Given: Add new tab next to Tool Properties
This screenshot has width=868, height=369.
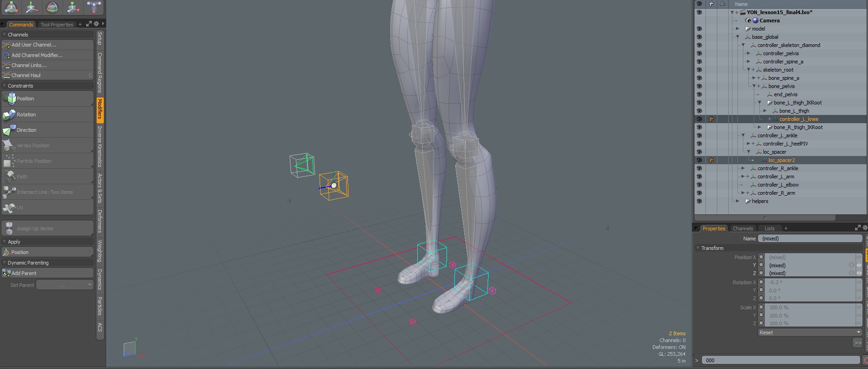Looking at the screenshot, I should click(x=80, y=24).
